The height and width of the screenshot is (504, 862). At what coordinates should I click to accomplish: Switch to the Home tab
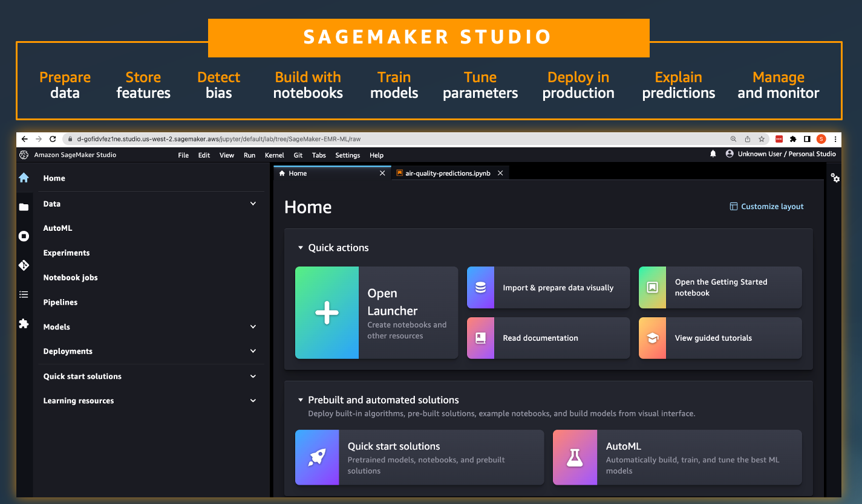[332, 173]
